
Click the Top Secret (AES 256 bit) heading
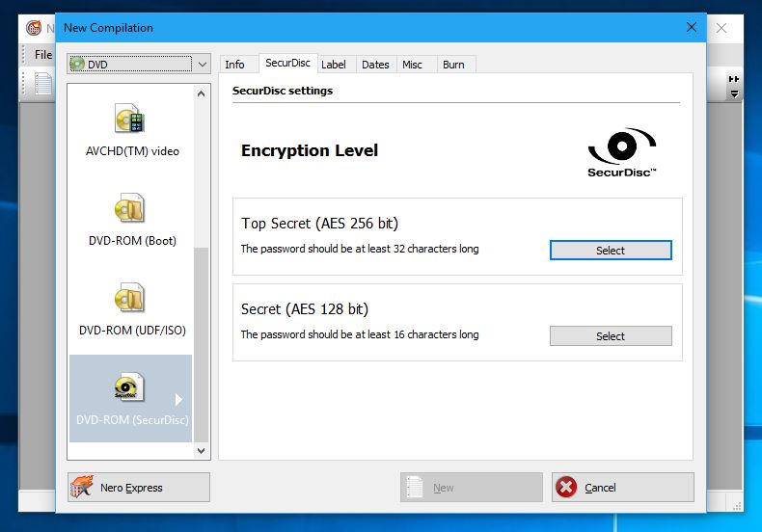pos(320,224)
